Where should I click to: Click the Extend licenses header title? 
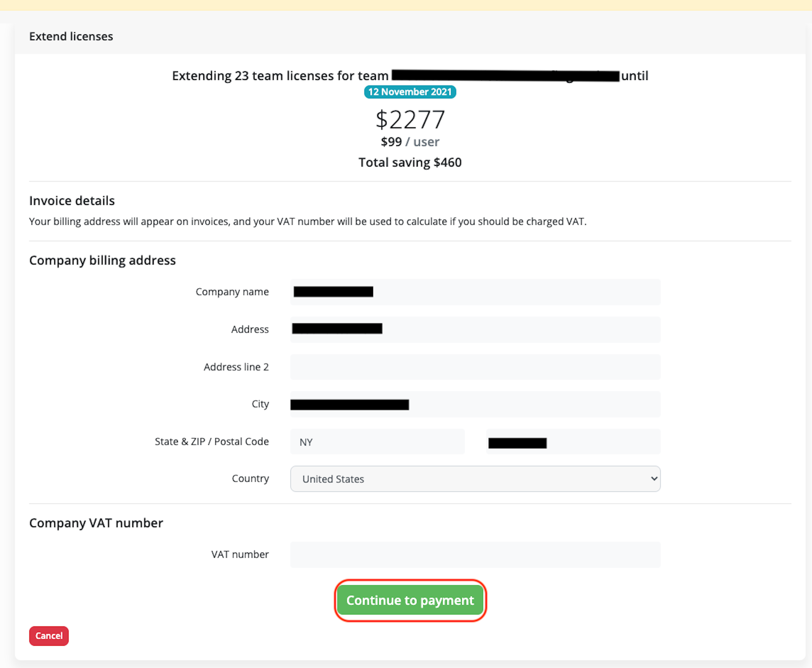(x=71, y=37)
